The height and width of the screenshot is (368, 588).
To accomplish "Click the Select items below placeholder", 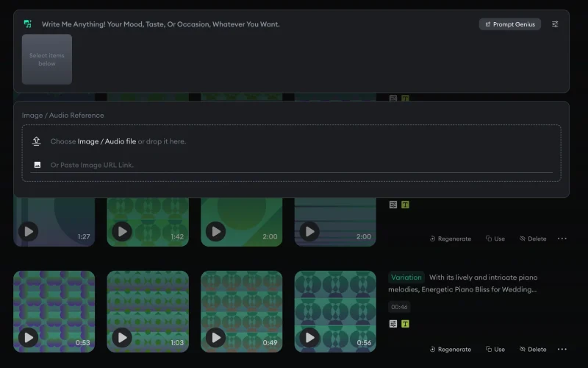I will pyautogui.click(x=47, y=60).
